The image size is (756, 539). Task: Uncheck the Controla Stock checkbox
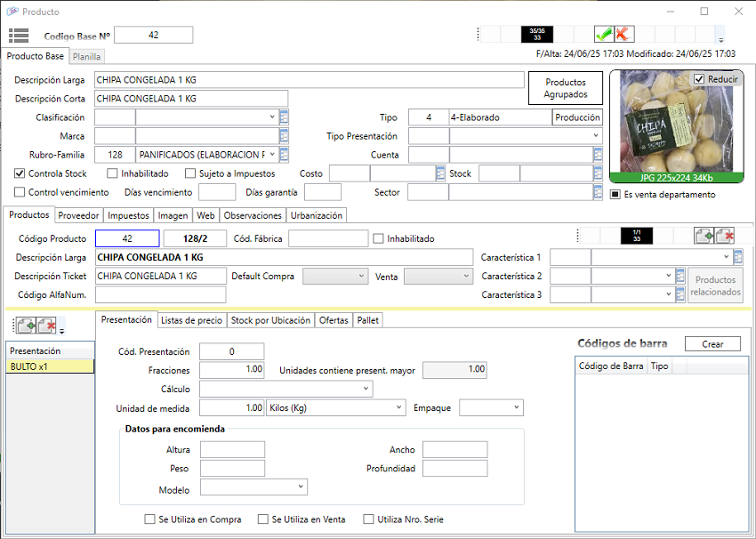pyautogui.click(x=20, y=173)
